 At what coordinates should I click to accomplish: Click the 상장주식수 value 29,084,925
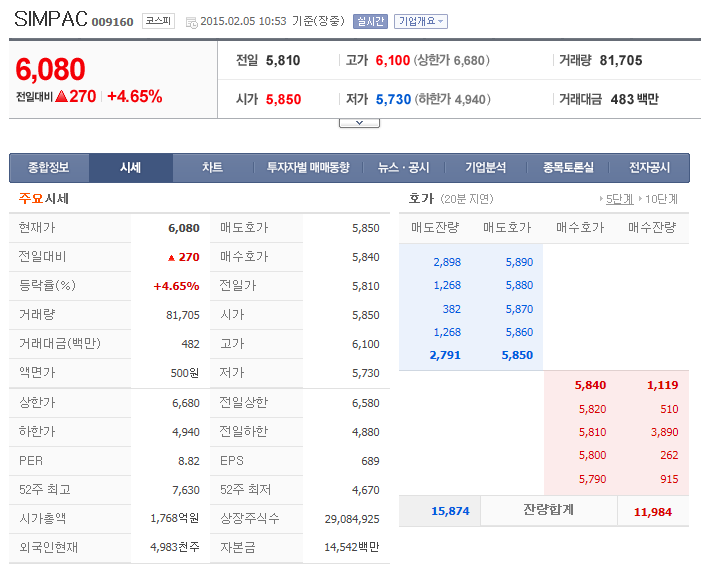click(352, 519)
